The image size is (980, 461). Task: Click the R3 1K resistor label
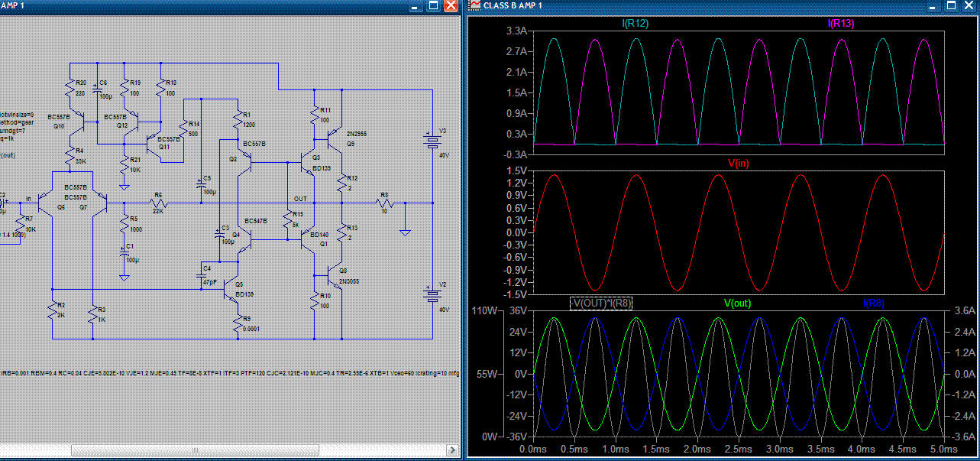pos(101,314)
